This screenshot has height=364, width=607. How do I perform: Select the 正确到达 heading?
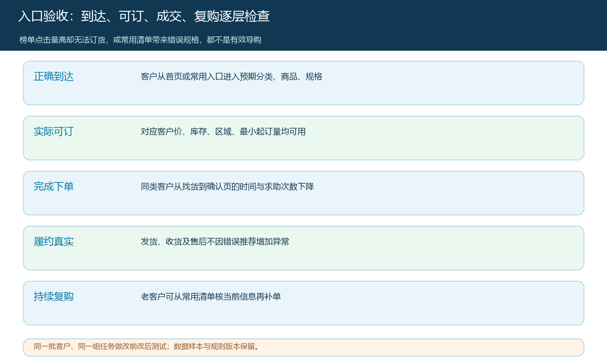[54, 77]
